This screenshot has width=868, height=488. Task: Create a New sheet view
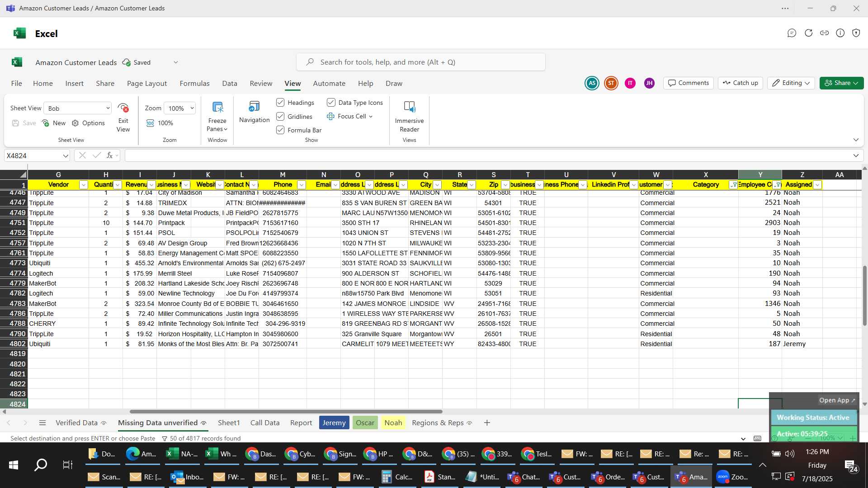54,123
